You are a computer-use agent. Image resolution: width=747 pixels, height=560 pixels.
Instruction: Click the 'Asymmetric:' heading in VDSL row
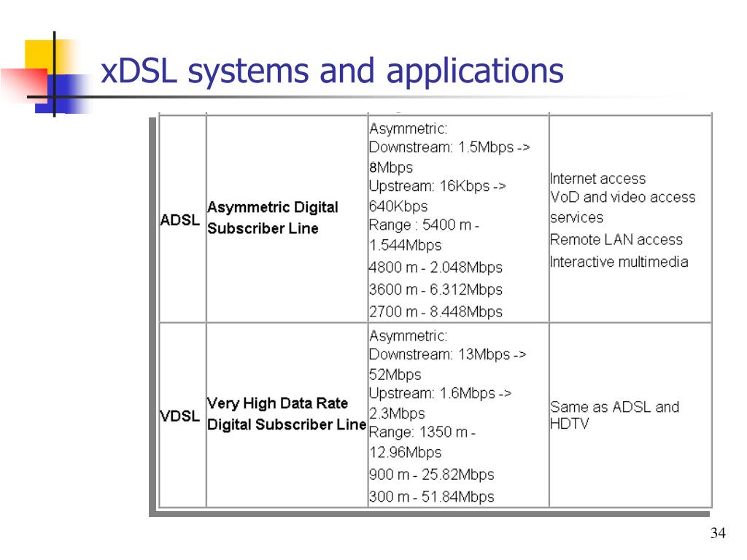[409, 336]
